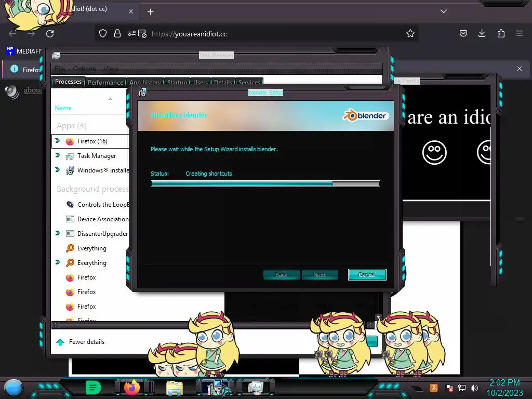The image size is (532, 399).
Task: Select the Windows installer row
Action: (90, 170)
